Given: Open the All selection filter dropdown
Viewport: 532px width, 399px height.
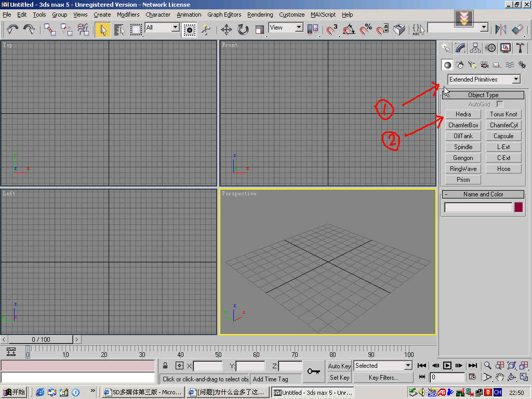Looking at the screenshot, I should pyautogui.click(x=162, y=28).
